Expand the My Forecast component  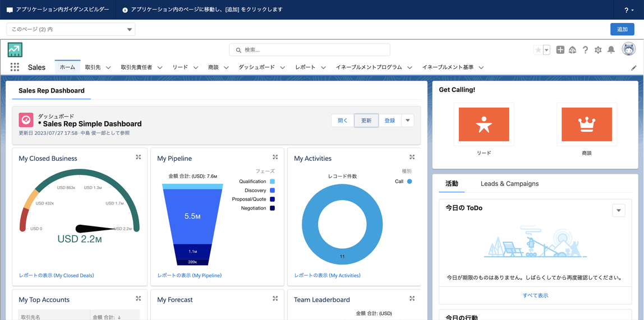pos(275,298)
